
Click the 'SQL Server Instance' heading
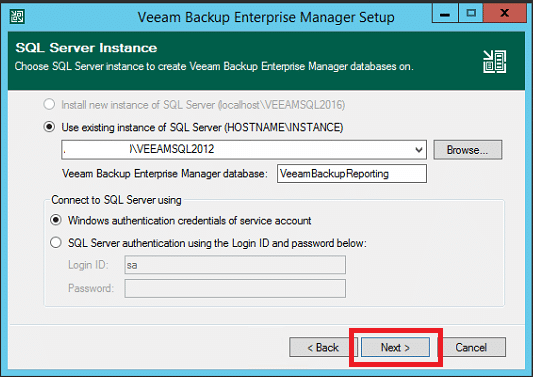(86, 48)
